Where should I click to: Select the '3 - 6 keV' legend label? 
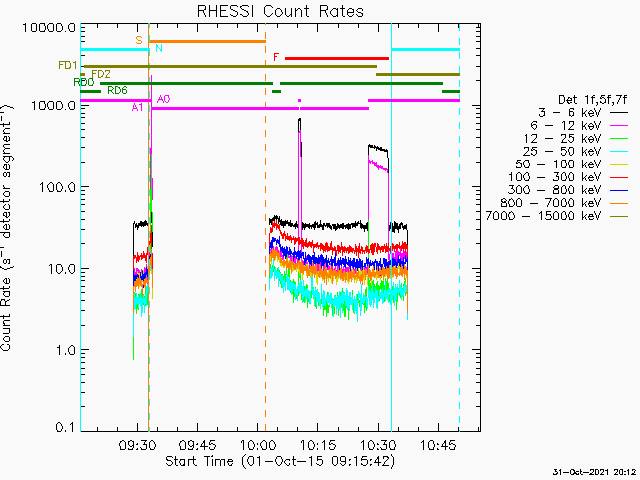point(569,113)
